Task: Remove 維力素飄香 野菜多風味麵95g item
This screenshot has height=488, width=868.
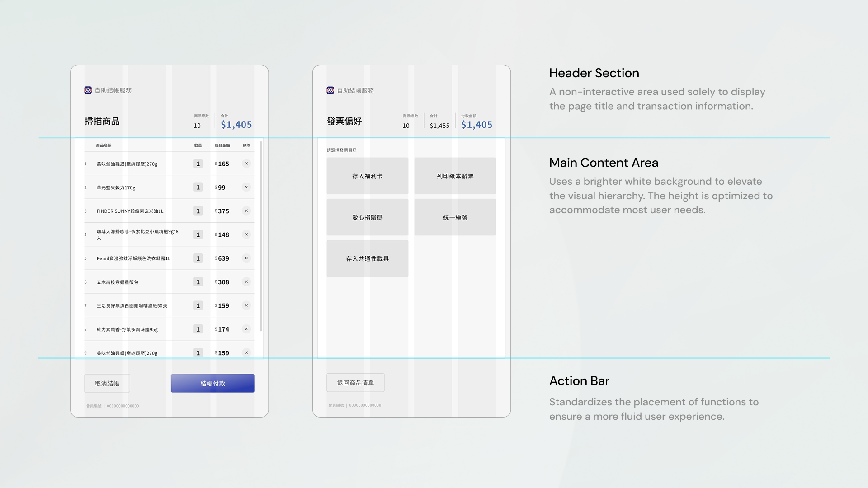Action: tap(246, 329)
